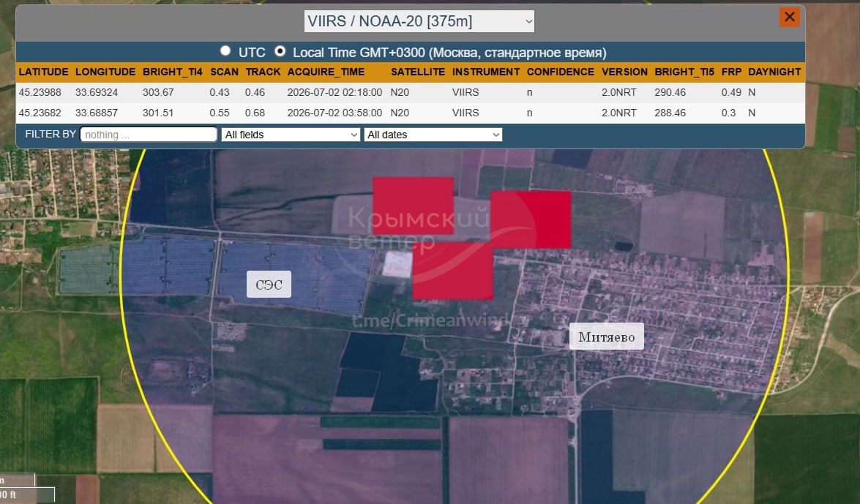Sort by CONFIDENCE column header
Screen dimensions: 860x504
(560, 72)
